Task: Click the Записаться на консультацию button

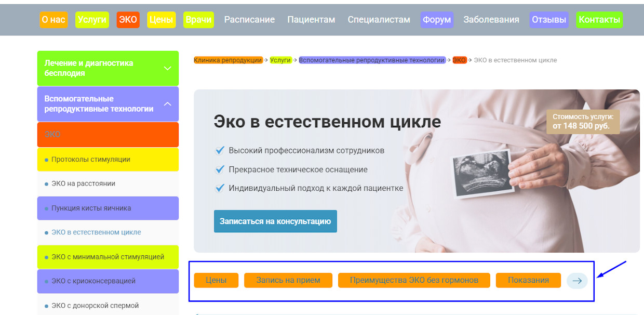Action: 275,221
